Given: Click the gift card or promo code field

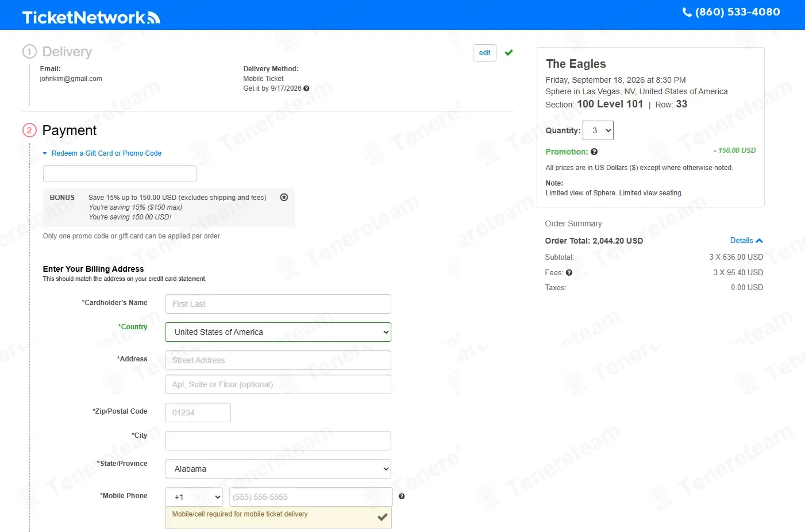Looking at the screenshot, I should coord(120,174).
